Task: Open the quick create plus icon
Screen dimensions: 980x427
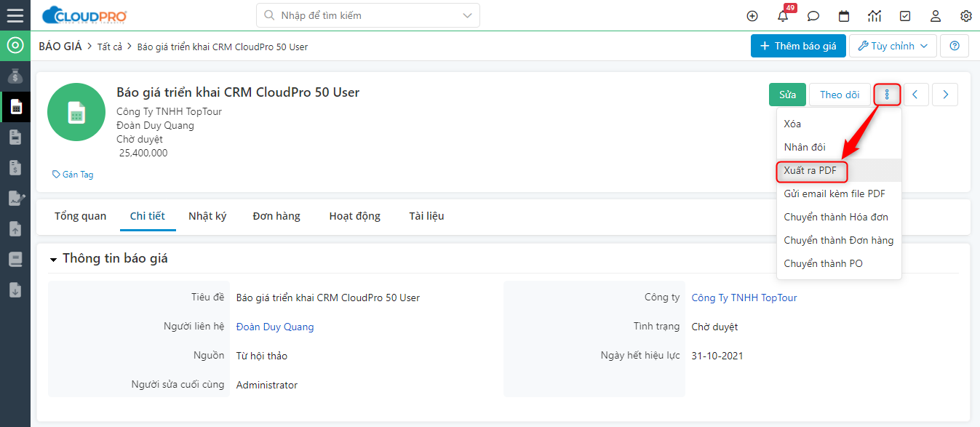Action: (752, 16)
